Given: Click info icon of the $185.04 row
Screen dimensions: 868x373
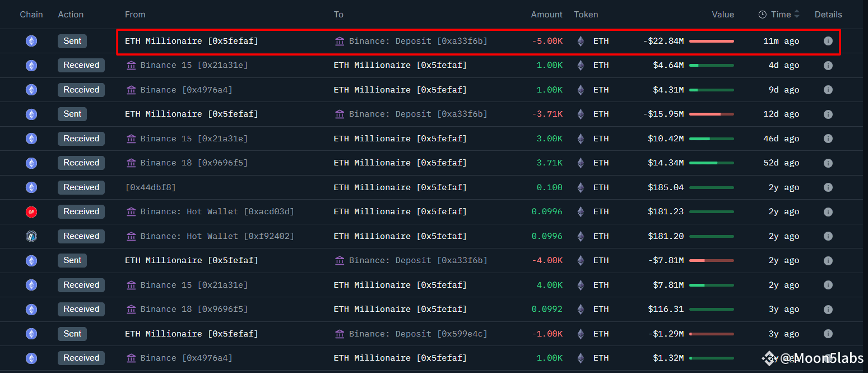Looking at the screenshot, I should (828, 187).
